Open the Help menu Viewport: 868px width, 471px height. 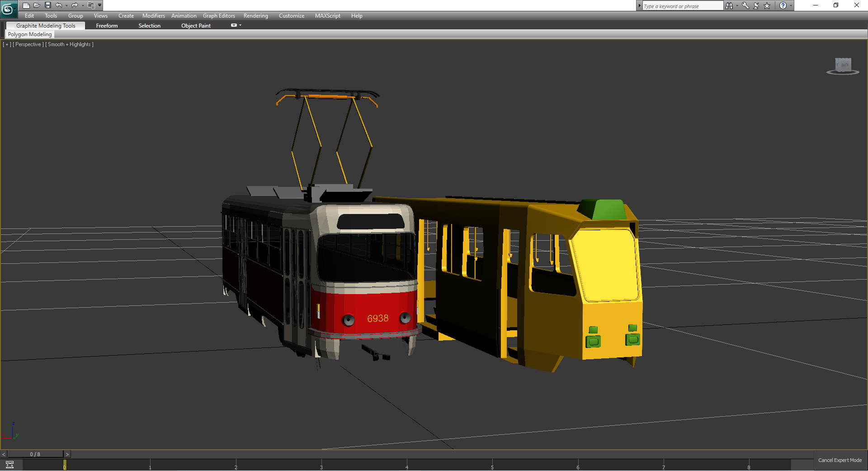pyautogui.click(x=357, y=16)
